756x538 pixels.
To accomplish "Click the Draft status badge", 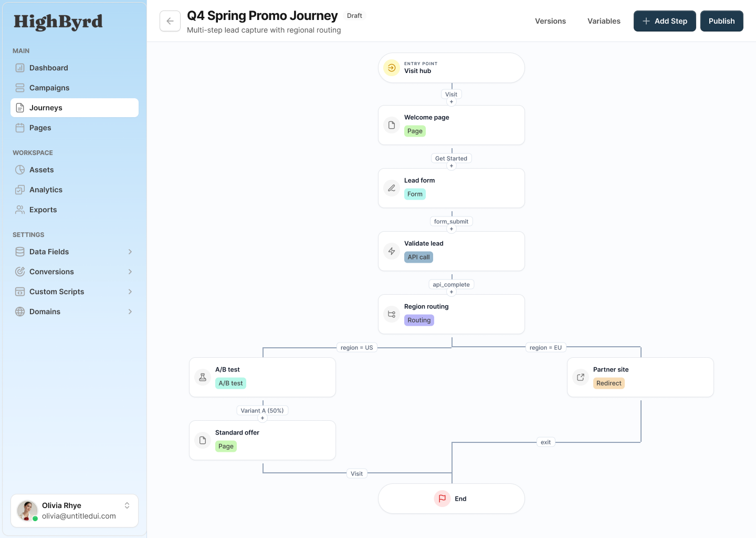I will (x=354, y=16).
